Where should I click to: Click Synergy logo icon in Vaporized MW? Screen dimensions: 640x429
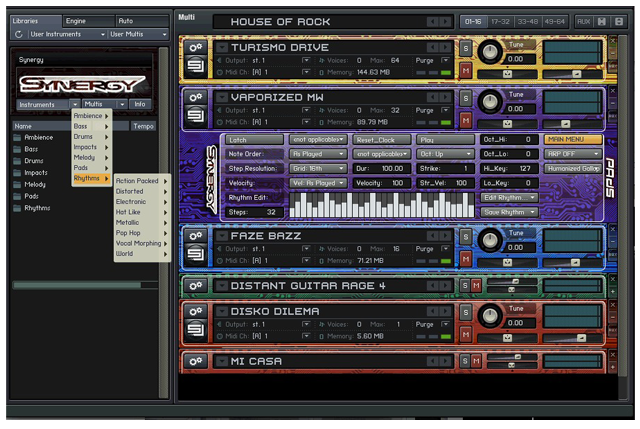click(x=196, y=116)
